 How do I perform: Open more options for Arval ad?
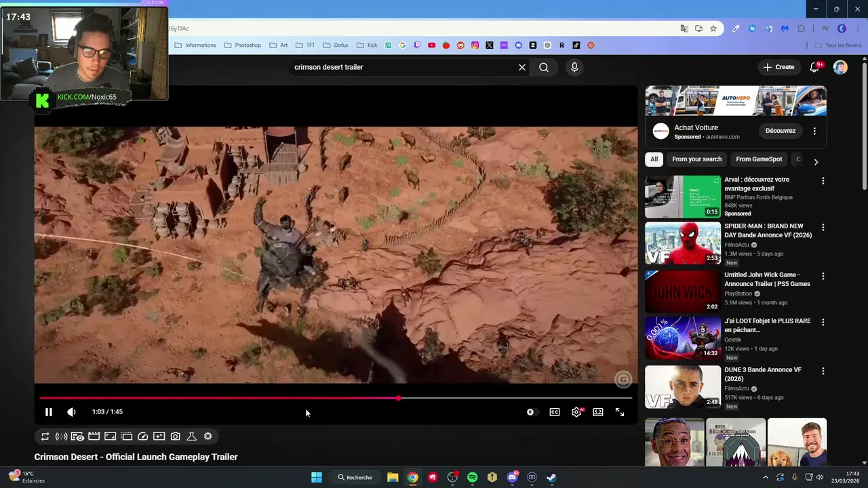point(823,181)
